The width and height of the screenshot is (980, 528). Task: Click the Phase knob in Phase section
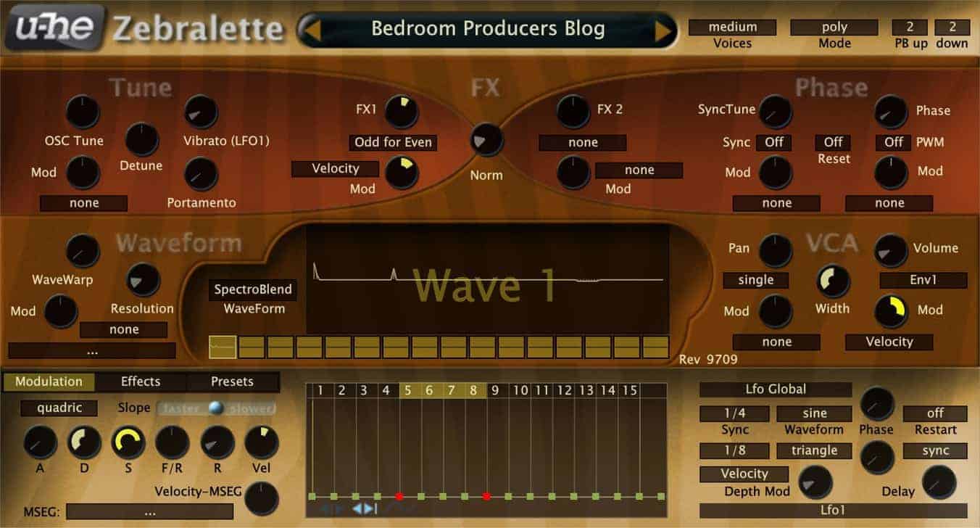(891, 111)
